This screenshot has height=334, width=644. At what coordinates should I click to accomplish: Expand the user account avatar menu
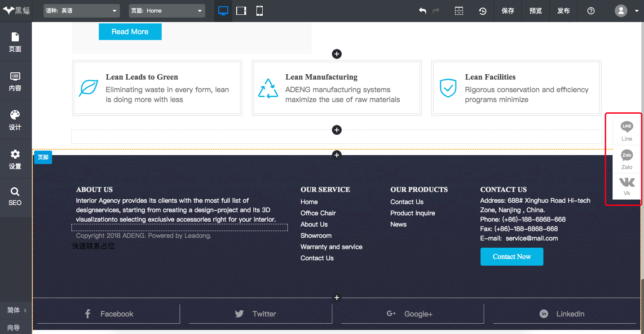click(626, 11)
